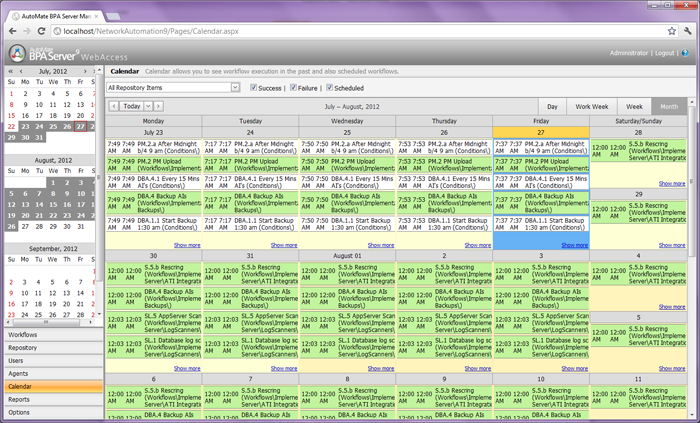Toggle the Success filter checkbox
This screenshot has width=700, height=423.
tap(254, 87)
